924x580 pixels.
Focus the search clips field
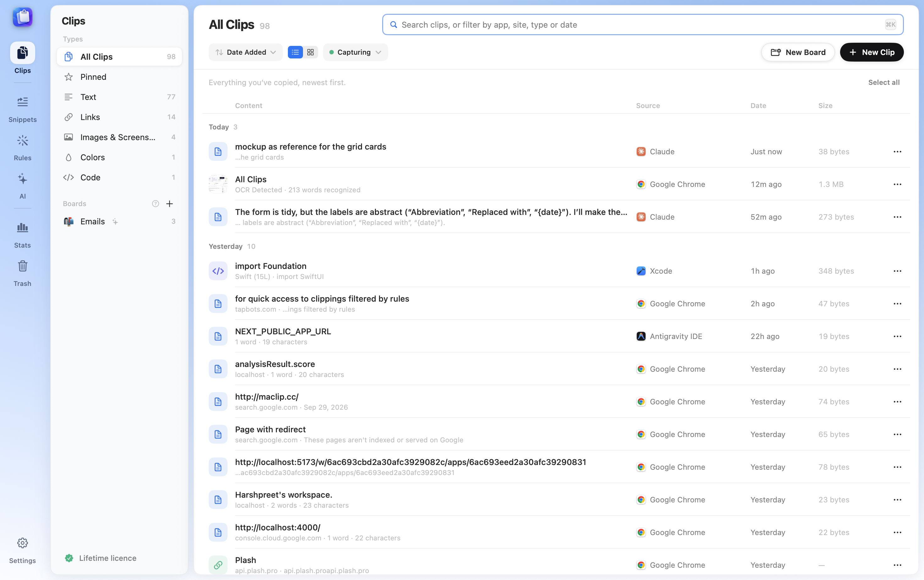click(643, 25)
